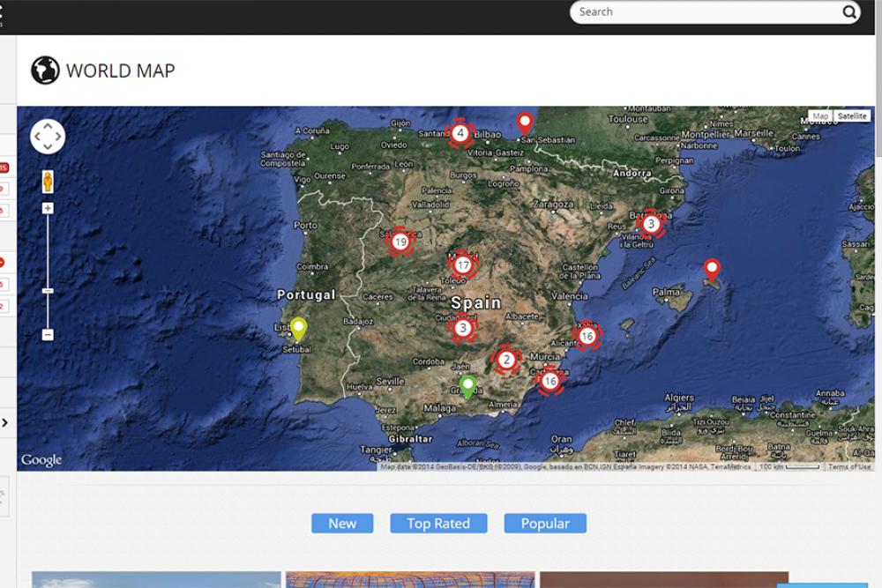Click the map zoom slider handle
This screenshot has width=882, height=588.
coord(48,291)
